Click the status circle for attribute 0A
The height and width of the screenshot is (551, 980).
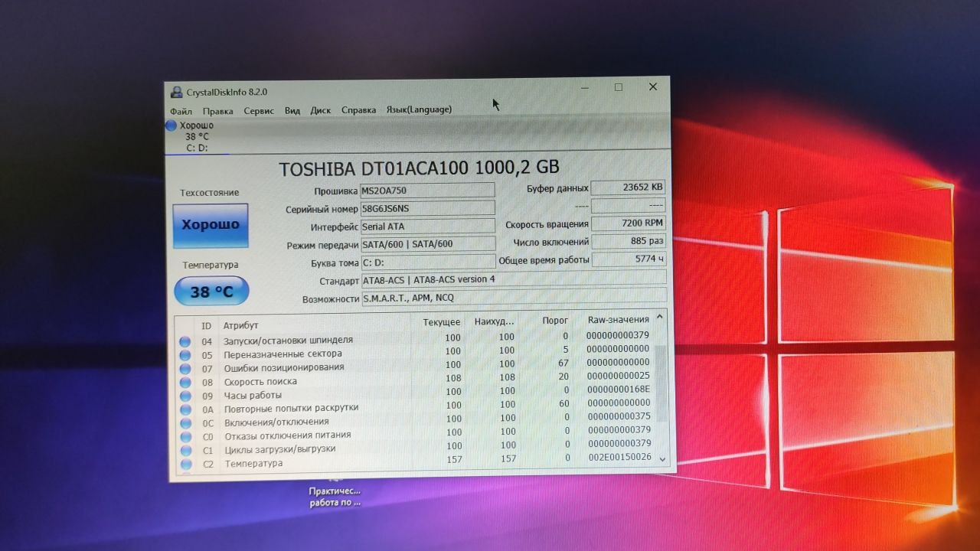pyautogui.click(x=185, y=410)
